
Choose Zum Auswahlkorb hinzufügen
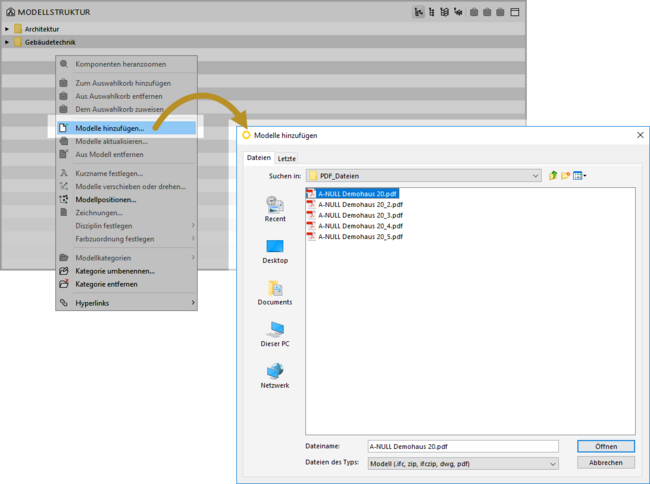[x=126, y=83]
